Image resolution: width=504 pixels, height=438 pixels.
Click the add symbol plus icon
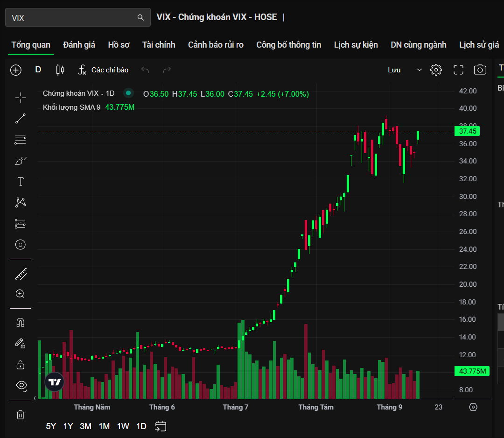tap(16, 70)
